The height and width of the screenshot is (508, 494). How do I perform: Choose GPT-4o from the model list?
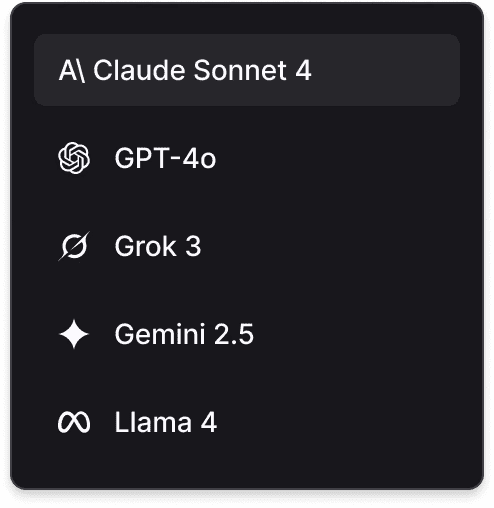coord(247,158)
